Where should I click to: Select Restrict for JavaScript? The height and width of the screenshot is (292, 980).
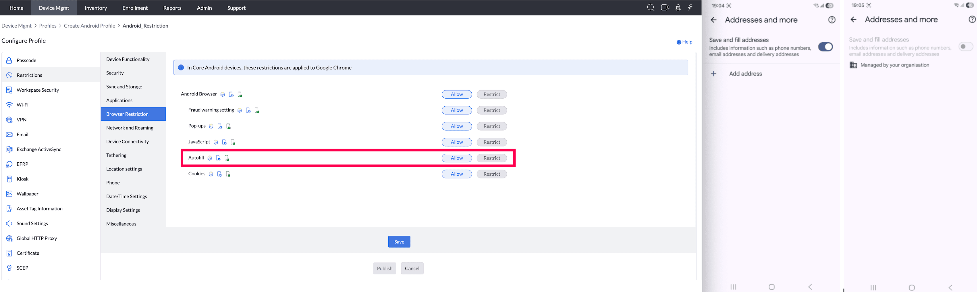(x=492, y=142)
